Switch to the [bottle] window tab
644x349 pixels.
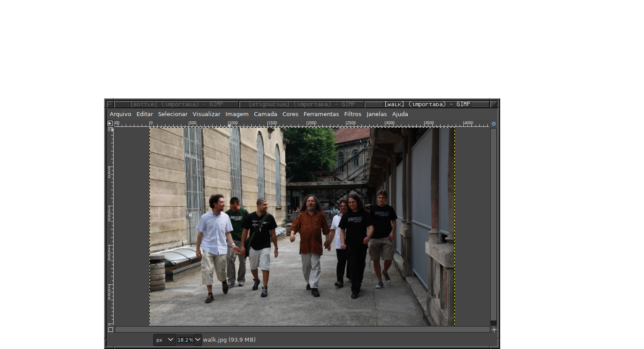coord(176,104)
